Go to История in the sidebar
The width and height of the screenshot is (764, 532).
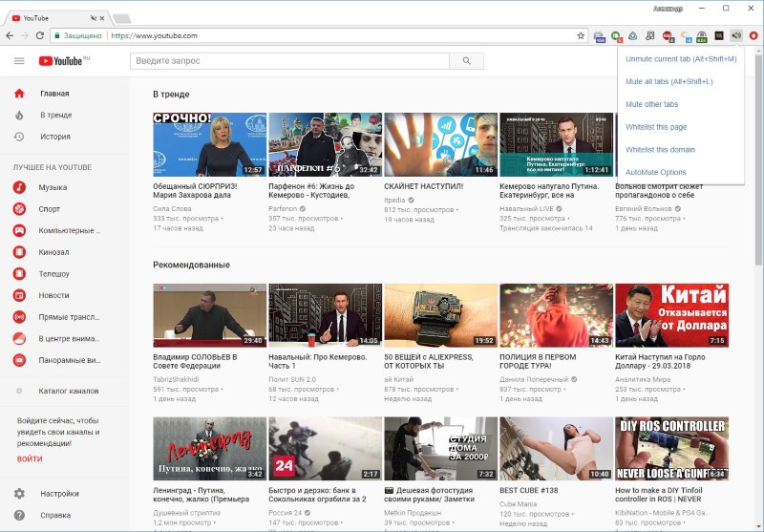(x=54, y=137)
